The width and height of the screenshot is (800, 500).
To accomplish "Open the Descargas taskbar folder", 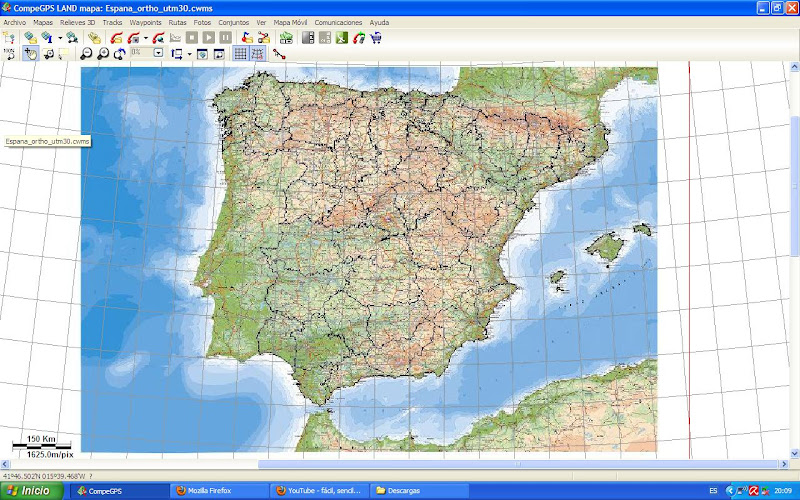I will pyautogui.click(x=418, y=491).
